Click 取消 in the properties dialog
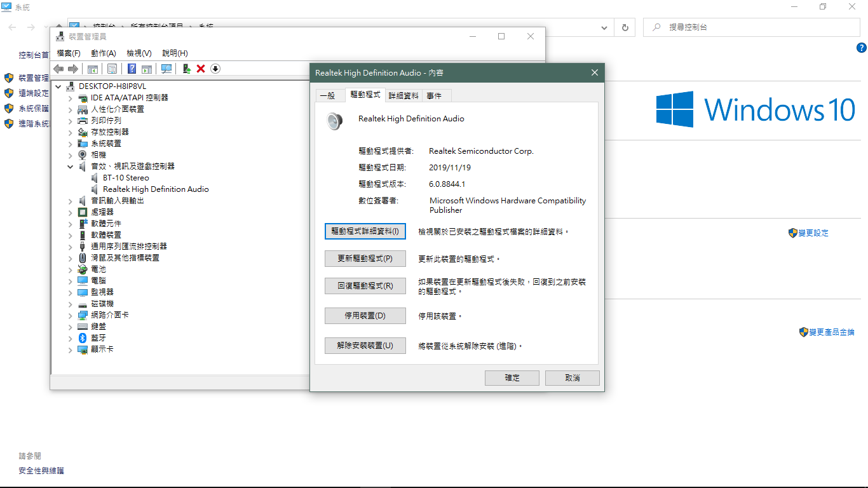868x488 pixels. [573, 378]
